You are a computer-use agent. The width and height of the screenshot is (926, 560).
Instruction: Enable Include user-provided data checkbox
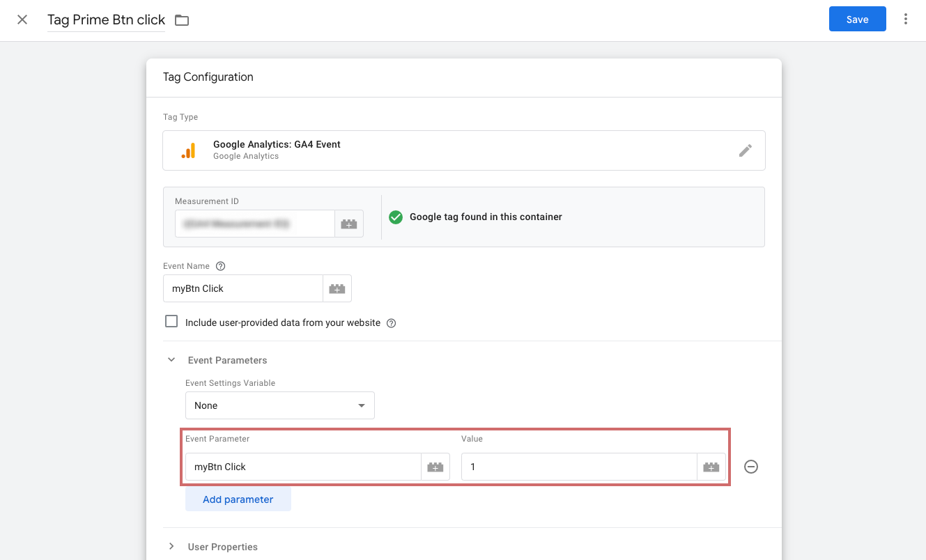(171, 322)
